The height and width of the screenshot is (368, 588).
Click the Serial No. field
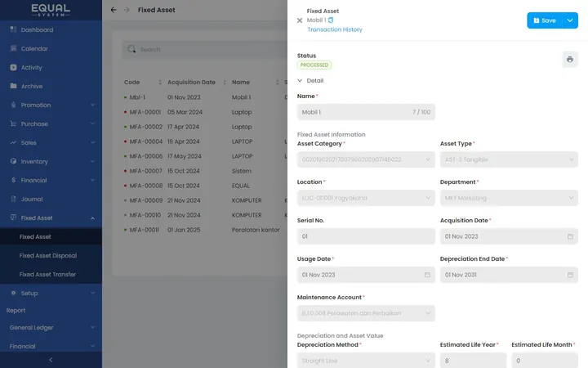tap(366, 236)
